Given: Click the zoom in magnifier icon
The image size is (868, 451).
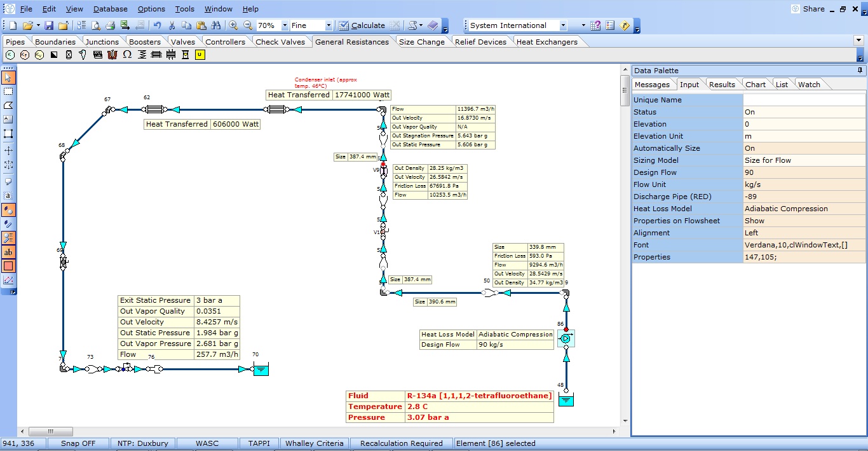Looking at the screenshot, I should tap(233, 25).
